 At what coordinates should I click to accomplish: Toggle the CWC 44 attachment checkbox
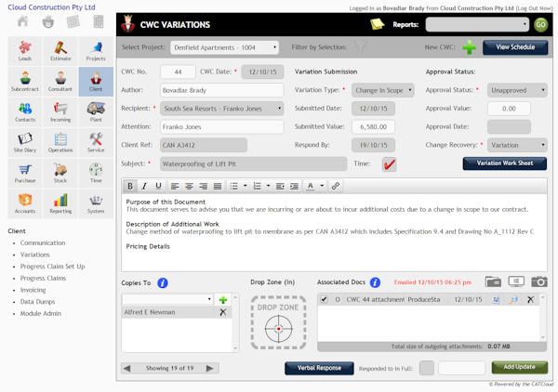324,299
